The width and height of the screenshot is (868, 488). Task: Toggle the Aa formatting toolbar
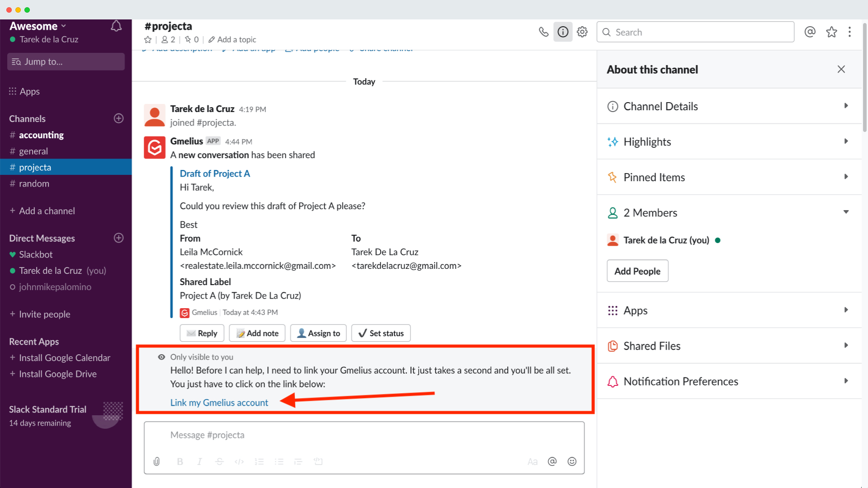(x=533, y=461)
